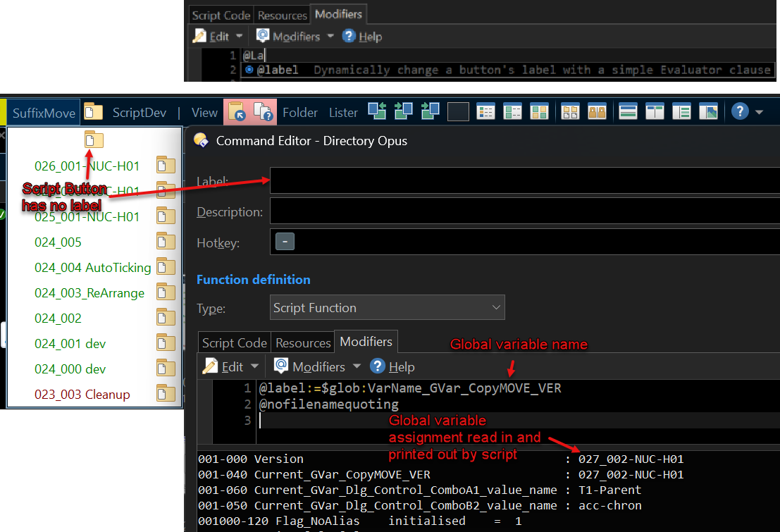Switch to the Resources tab
This screenshot has height=532, width=780.
pyautogui.click(x=303, y=342)
